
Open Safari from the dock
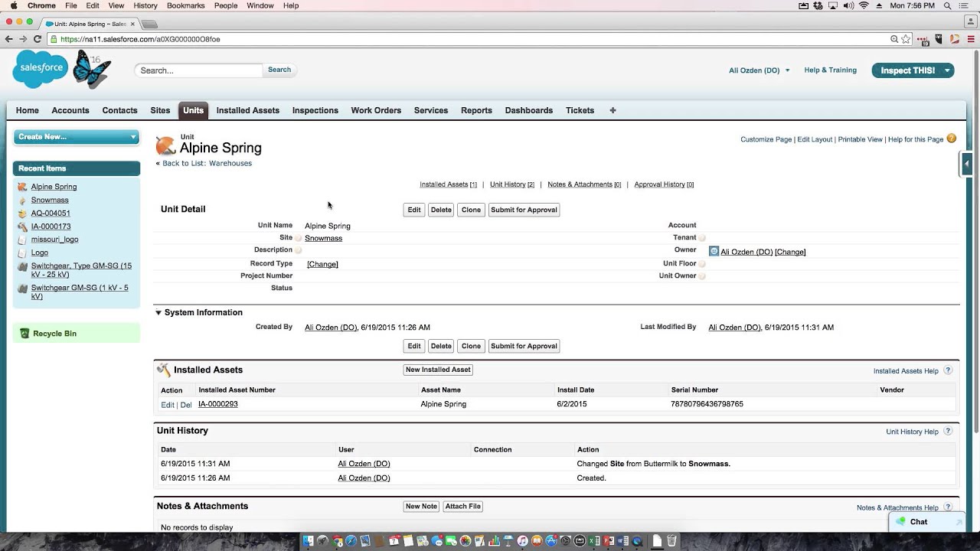351,541
